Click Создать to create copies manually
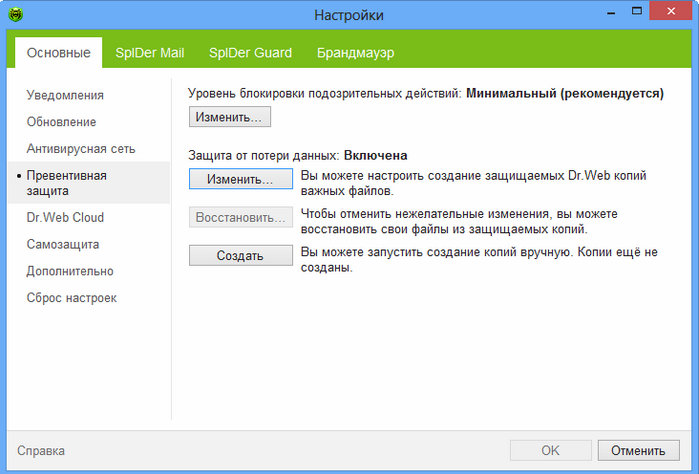 (x=241, y=256)
